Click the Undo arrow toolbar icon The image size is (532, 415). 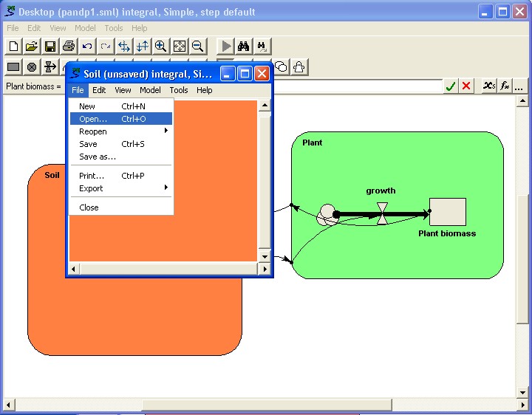pyautogui.click(x=87, y=46)
